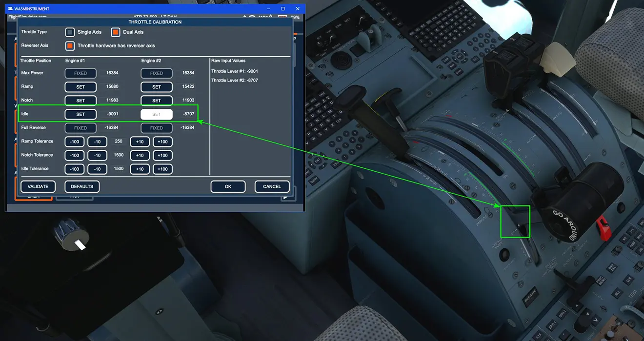Click the Throttle Lever #2: -8707 readout

tap(235, 80)
